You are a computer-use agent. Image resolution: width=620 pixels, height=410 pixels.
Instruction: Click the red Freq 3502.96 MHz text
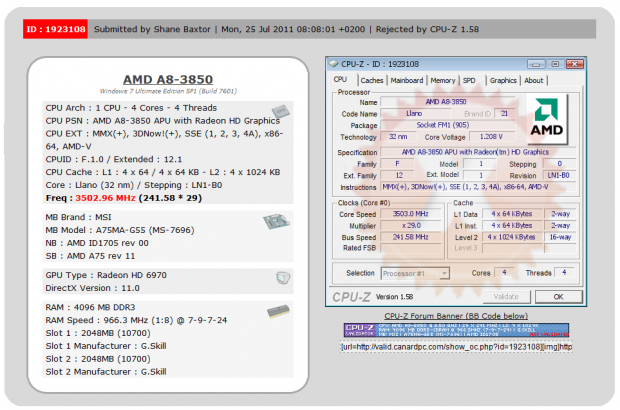(x=106, y=198)
